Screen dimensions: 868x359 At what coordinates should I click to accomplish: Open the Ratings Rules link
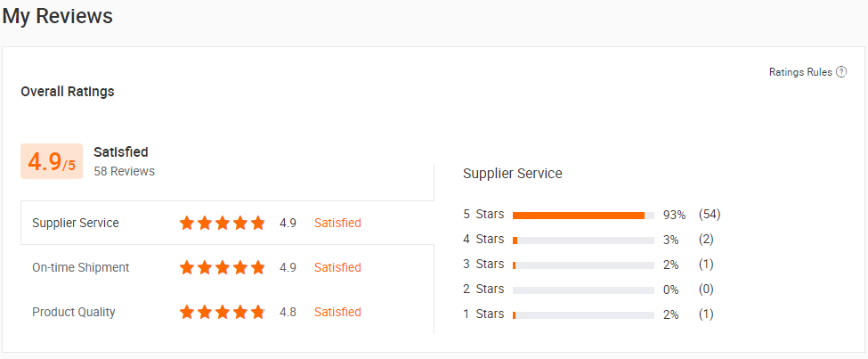pos(800,72)
